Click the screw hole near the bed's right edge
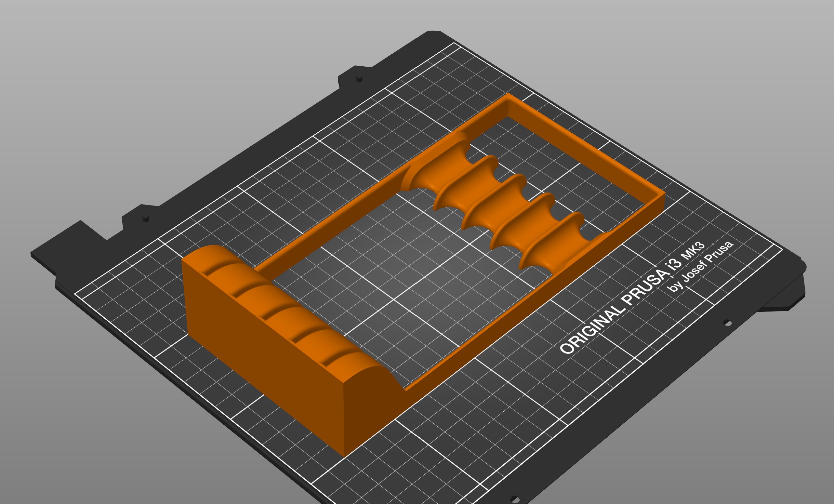The image size is (834, 504). (x=727, y=323)
